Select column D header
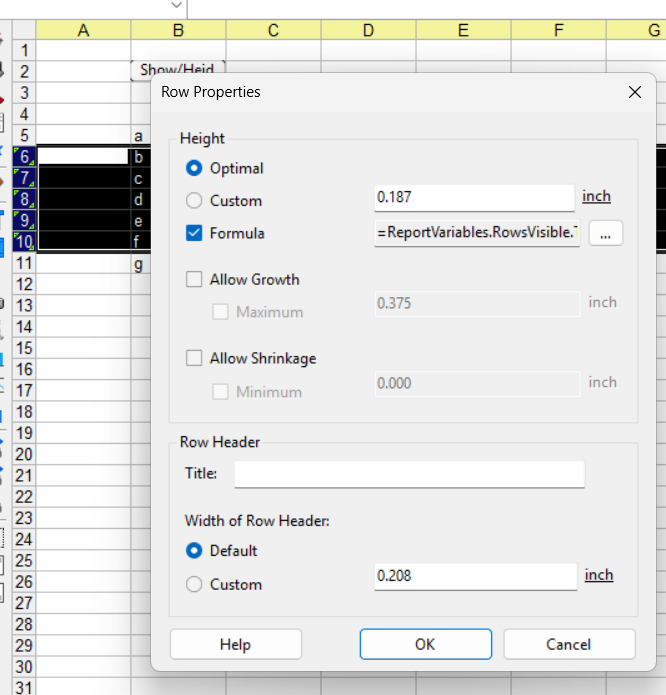Viewport: 666px width, 695px height. 368,30
